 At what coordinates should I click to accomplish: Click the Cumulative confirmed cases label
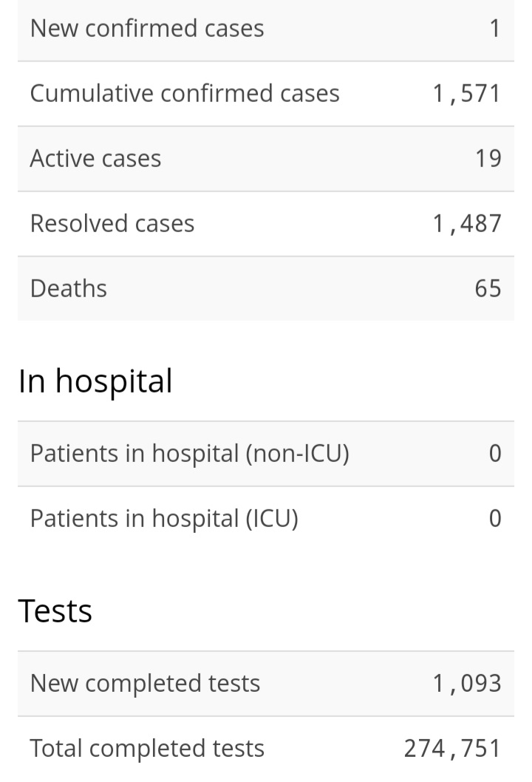(185, 94)
